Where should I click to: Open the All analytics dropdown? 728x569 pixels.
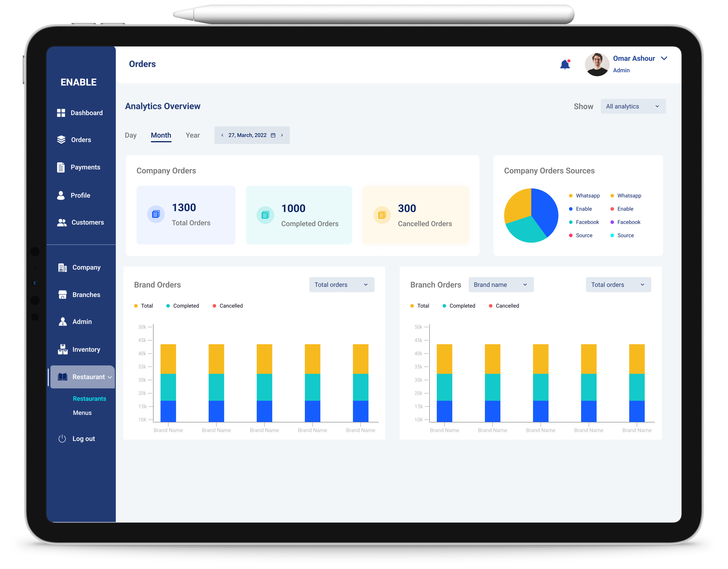633,106
